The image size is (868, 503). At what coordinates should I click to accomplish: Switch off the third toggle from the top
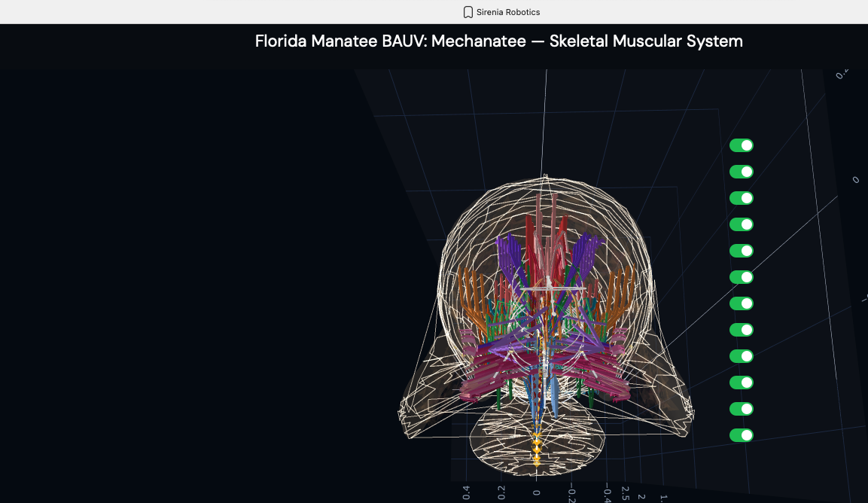point(742,198)
